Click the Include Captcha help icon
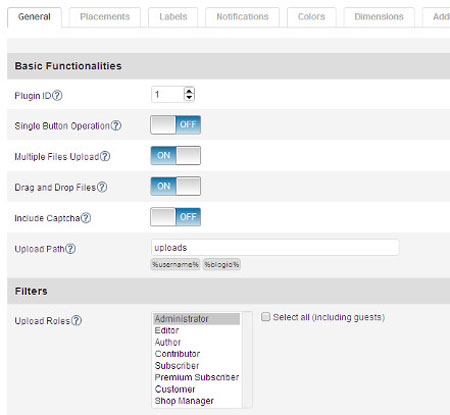The image size is (450, 415). (x=86, y=218)
